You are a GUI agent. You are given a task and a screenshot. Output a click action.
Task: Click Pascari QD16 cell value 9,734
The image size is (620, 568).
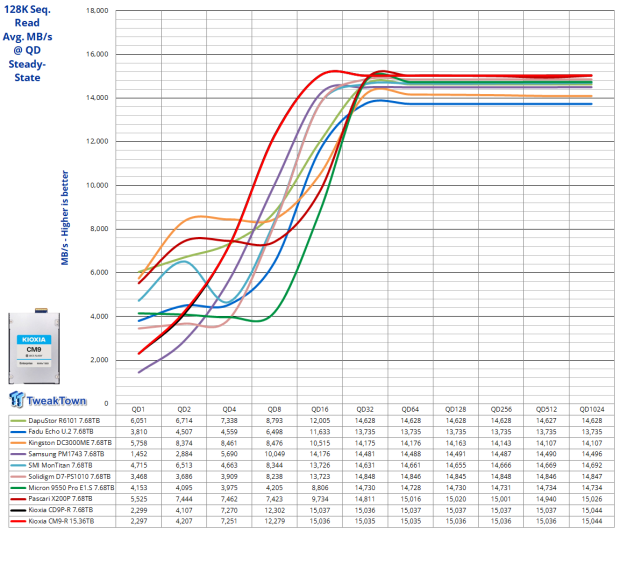320,499
